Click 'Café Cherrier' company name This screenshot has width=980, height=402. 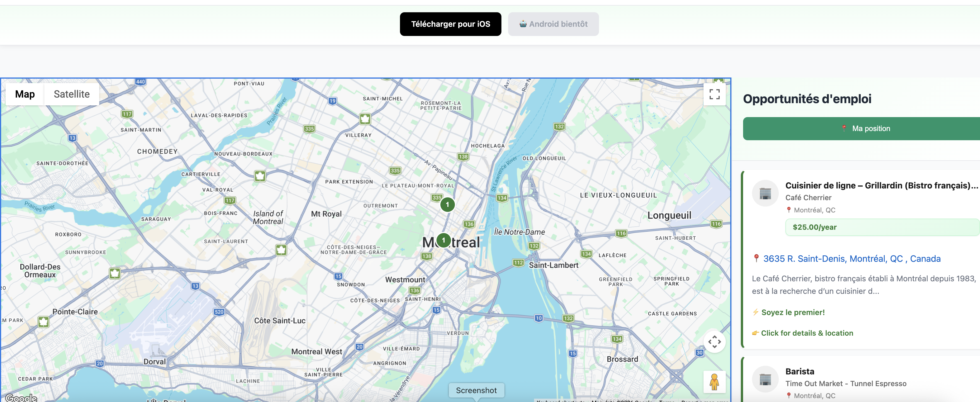(x=808, y=198)
